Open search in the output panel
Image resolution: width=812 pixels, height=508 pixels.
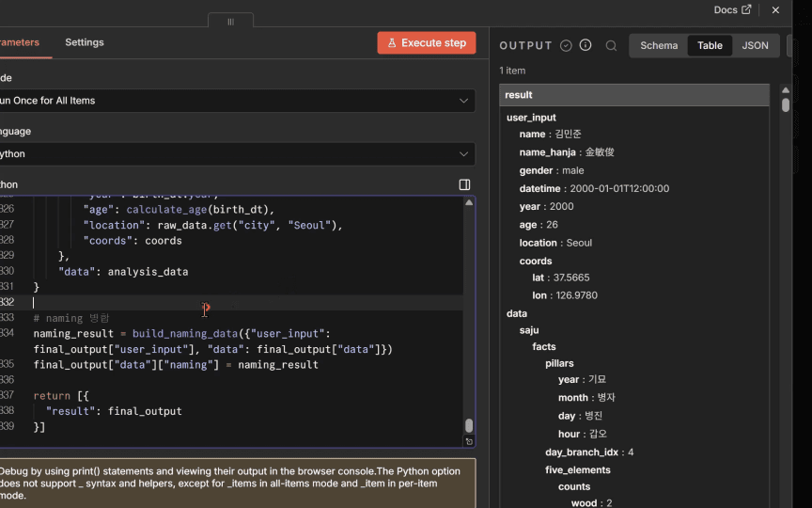[611, 45]
